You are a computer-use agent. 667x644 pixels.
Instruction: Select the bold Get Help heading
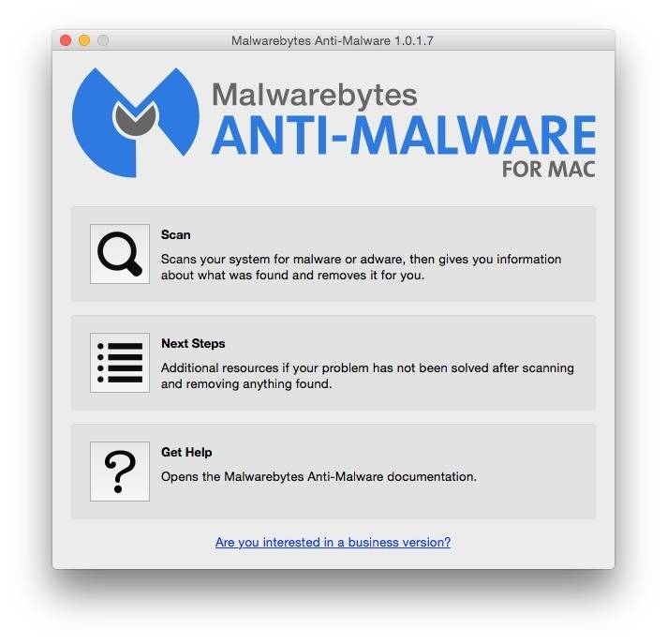[186, 452]
